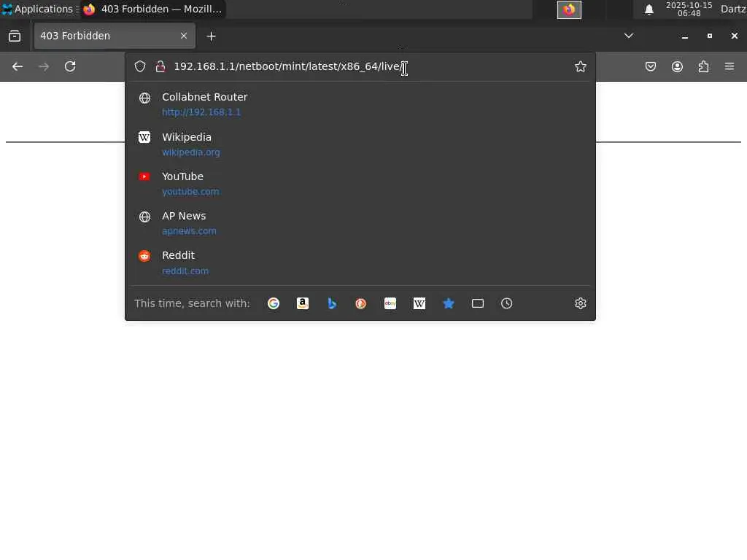747x560 pixels.
Task: Go back to the previous page
Action: [18, 66]
